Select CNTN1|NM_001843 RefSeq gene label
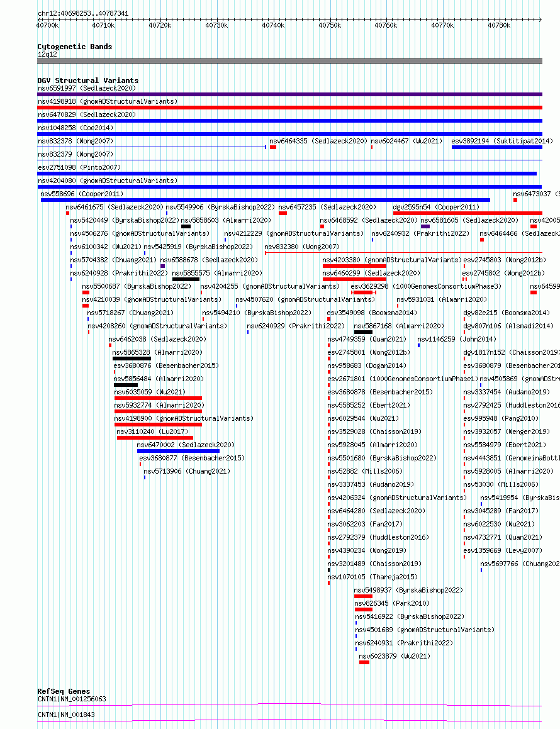560x729 pixels. pyautogui.click(x=67, y=715)
